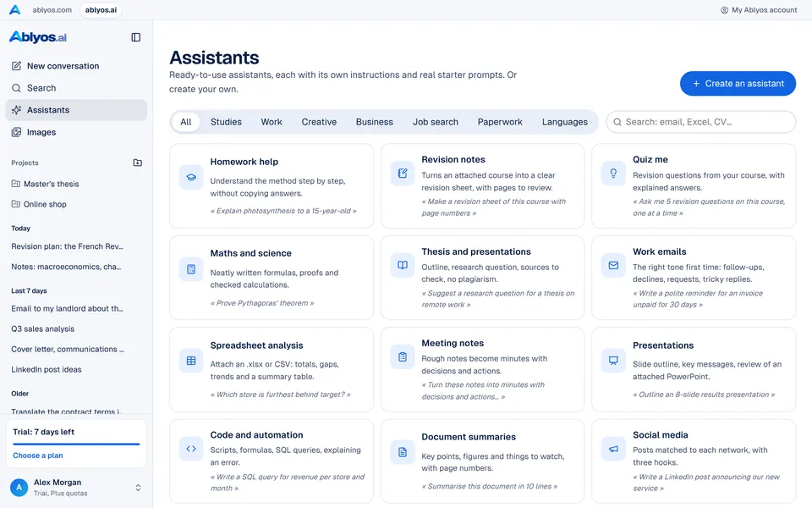
Task: Switch to the ablyos.com site tab
Action: pyautogui.click(x=52, y=10)
